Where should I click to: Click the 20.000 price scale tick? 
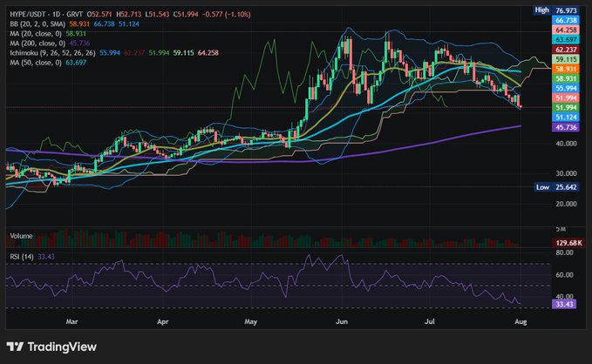tap(566, 204)
